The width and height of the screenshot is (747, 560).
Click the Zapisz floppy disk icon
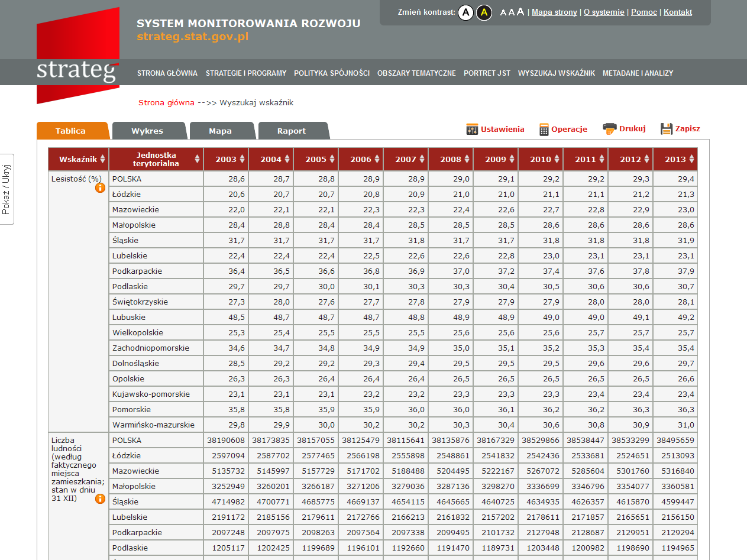point(667,129)
